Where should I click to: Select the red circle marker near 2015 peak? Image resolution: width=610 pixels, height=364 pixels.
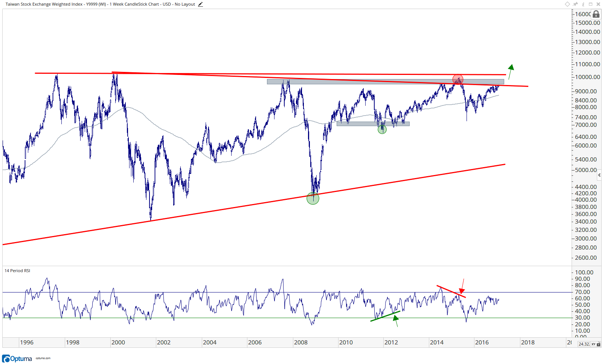(x=458, y=79)
